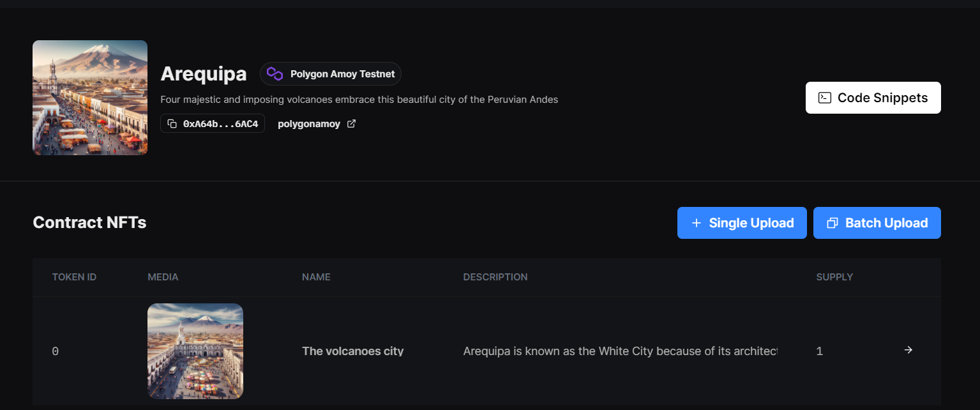The image size is (980, 410).
Task: Click the SUPPLY column header
Action: click(834, 277)
